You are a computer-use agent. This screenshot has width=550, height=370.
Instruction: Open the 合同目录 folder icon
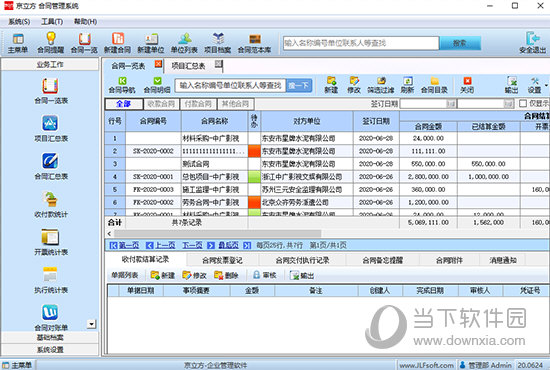[x=434, y=85]
